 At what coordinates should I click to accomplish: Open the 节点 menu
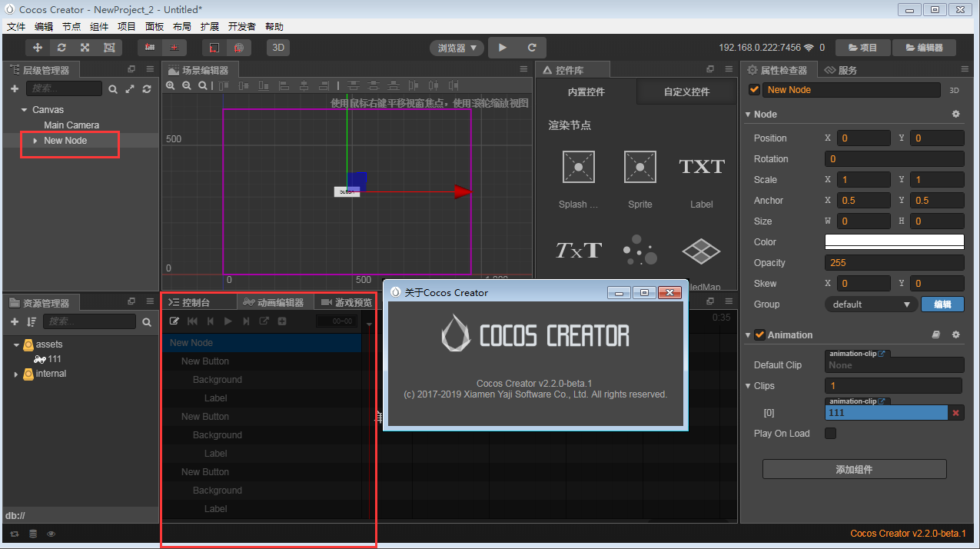pos(71,26)
